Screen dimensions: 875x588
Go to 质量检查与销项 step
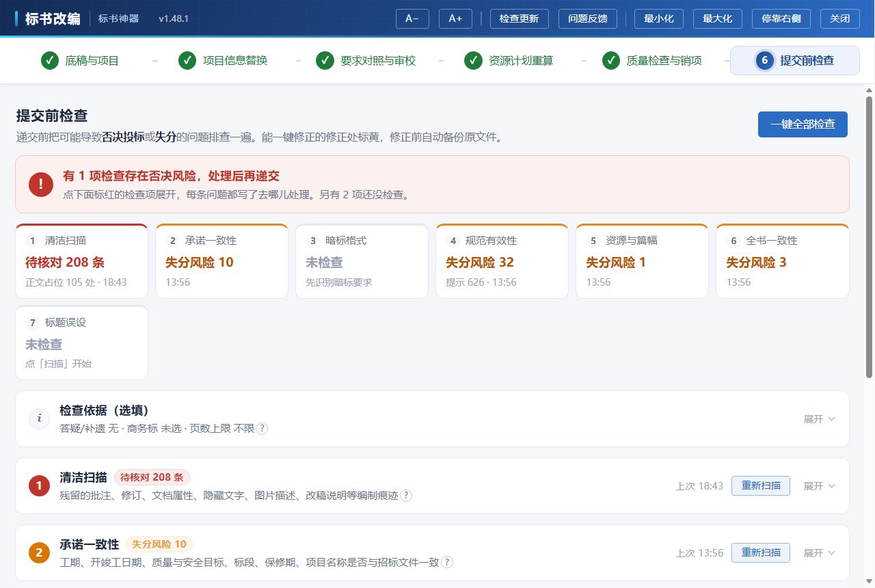click(x=651, y=60)
